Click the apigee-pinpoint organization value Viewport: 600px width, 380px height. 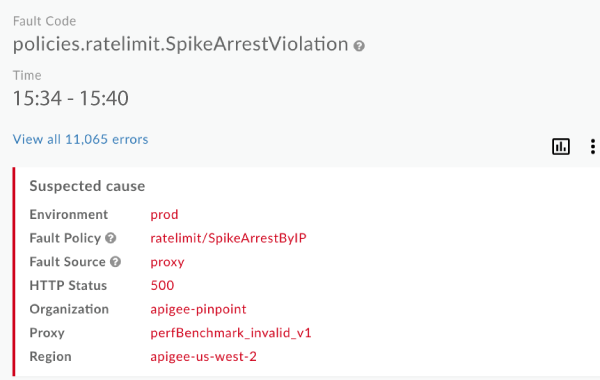click(x=198, y=309)
